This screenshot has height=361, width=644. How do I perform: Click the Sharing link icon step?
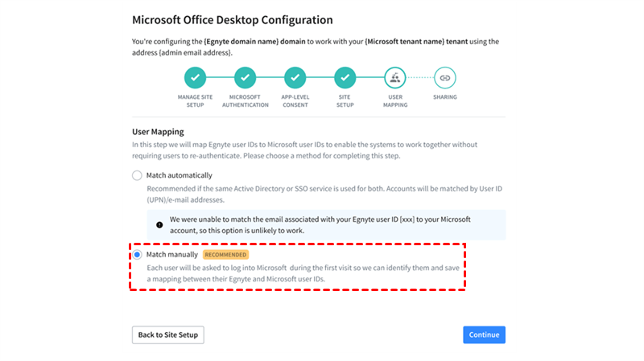click(x=444, y=78)
